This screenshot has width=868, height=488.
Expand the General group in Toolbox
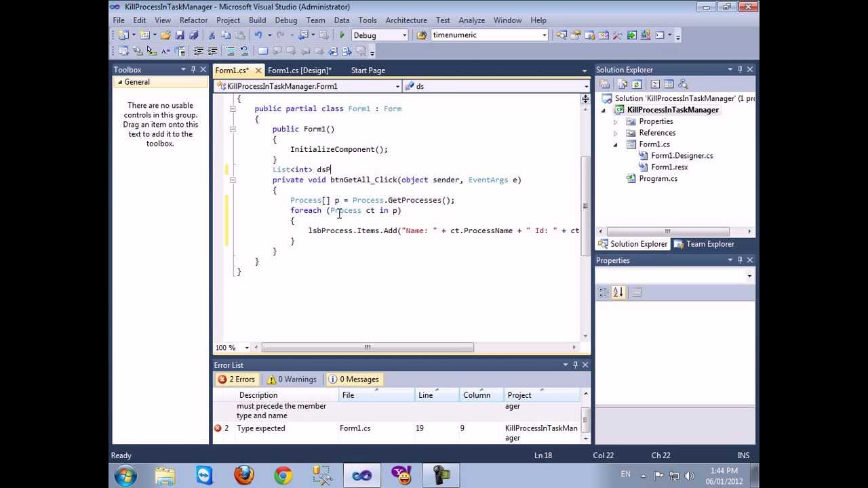coord(120,82)
